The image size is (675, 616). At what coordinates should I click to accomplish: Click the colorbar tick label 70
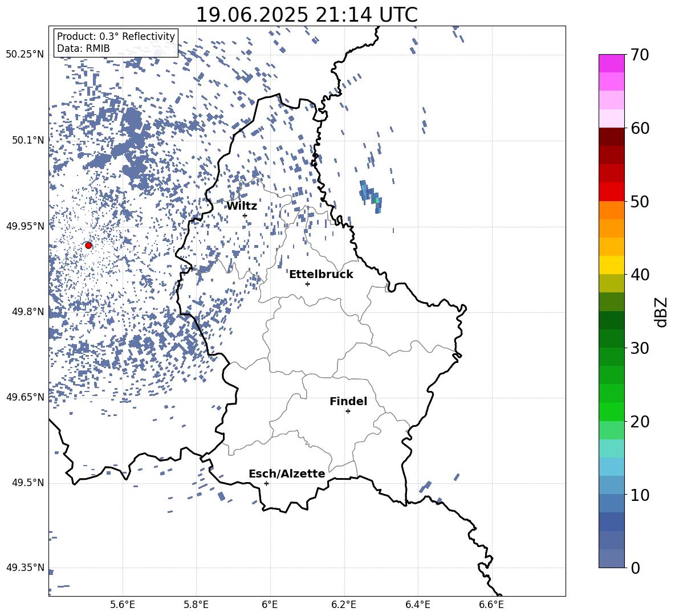click(x=640, y=55)
